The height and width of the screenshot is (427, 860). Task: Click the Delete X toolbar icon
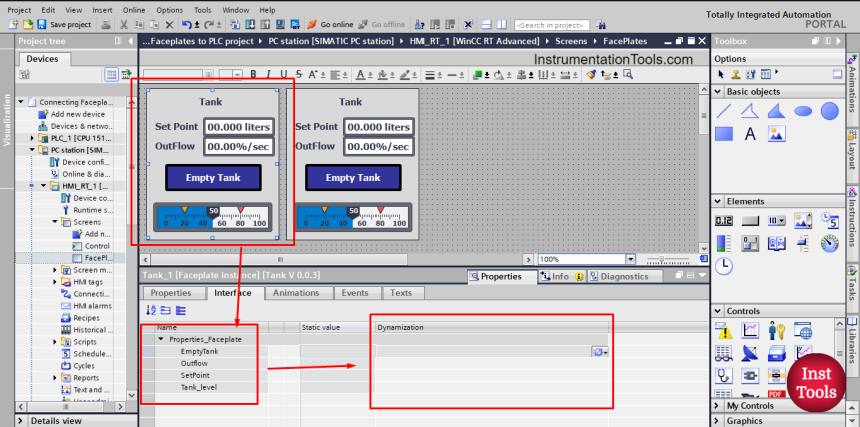click(169, 25)
